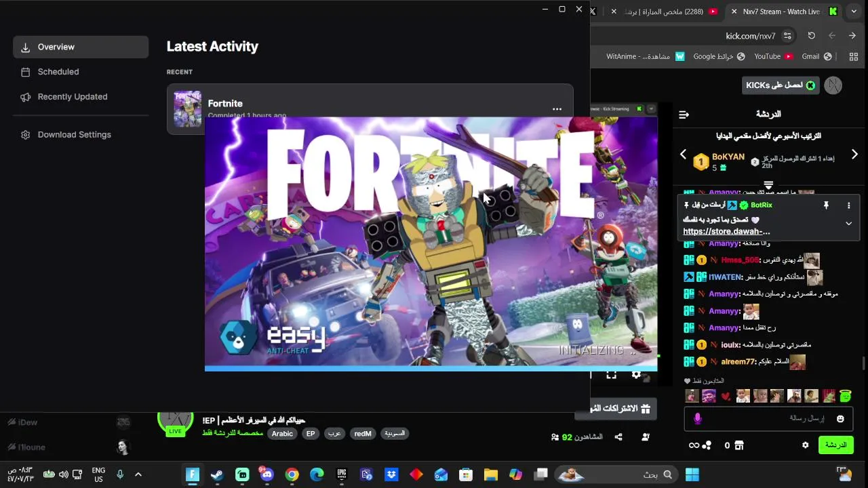Select the green halo emote in emote row
This screenshot has width=868, height=488.
click(845, 396)
